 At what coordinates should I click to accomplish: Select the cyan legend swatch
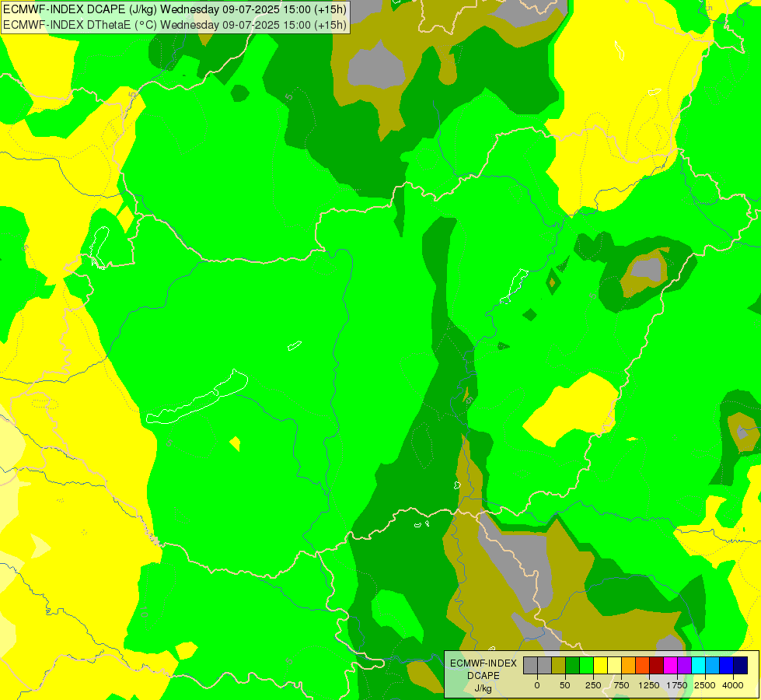point(698,665)
